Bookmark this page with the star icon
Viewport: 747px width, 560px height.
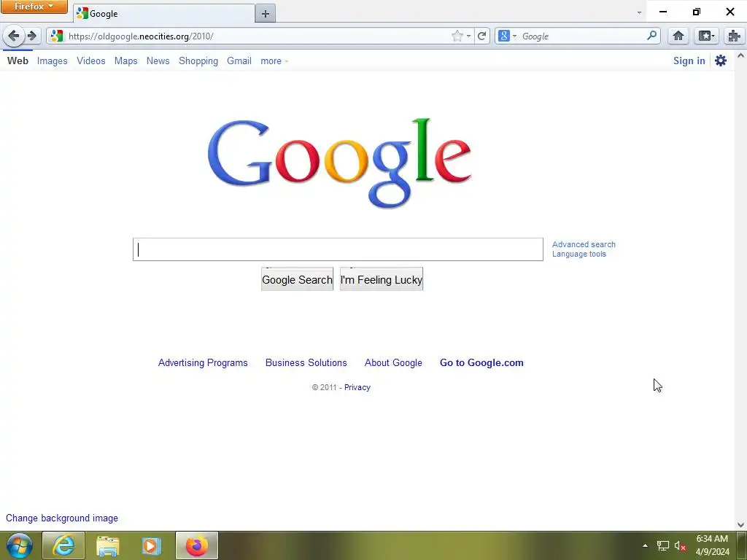[x=457, y=36]
